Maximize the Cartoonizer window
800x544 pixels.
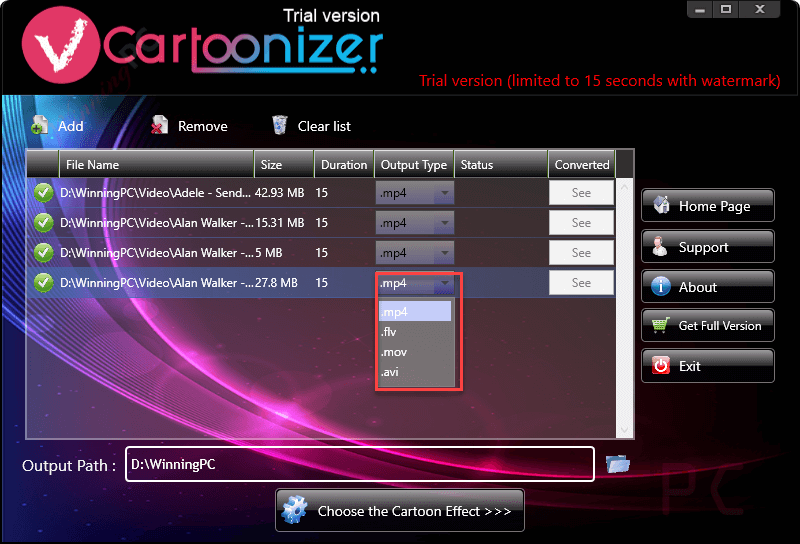[726, 9]
